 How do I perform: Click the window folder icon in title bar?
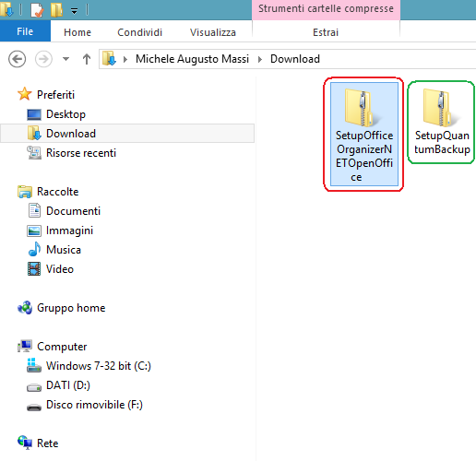(x=6, y=9)
